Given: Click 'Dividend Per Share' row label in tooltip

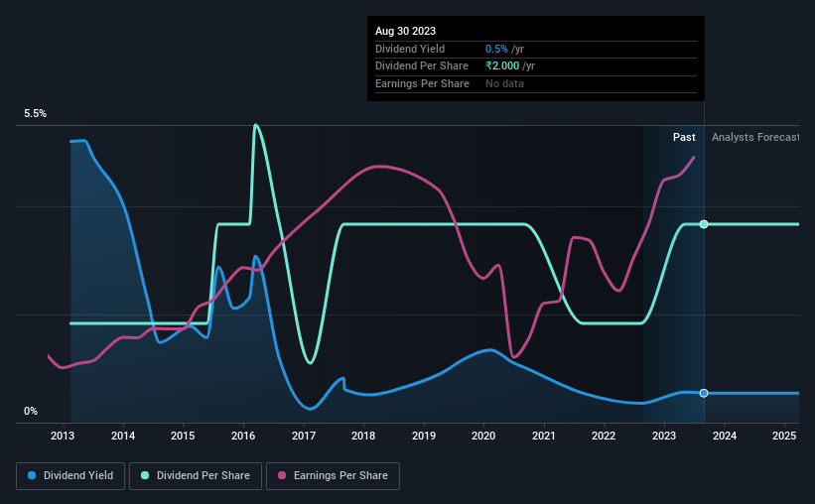Looking at the screenshot, I should coord(422,66).
